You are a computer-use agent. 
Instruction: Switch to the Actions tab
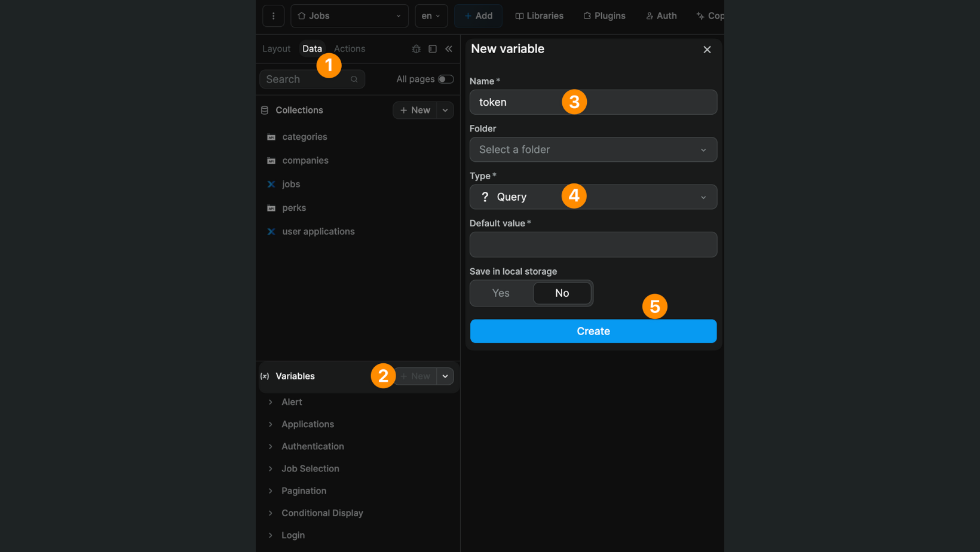click(x=350, y=48)
